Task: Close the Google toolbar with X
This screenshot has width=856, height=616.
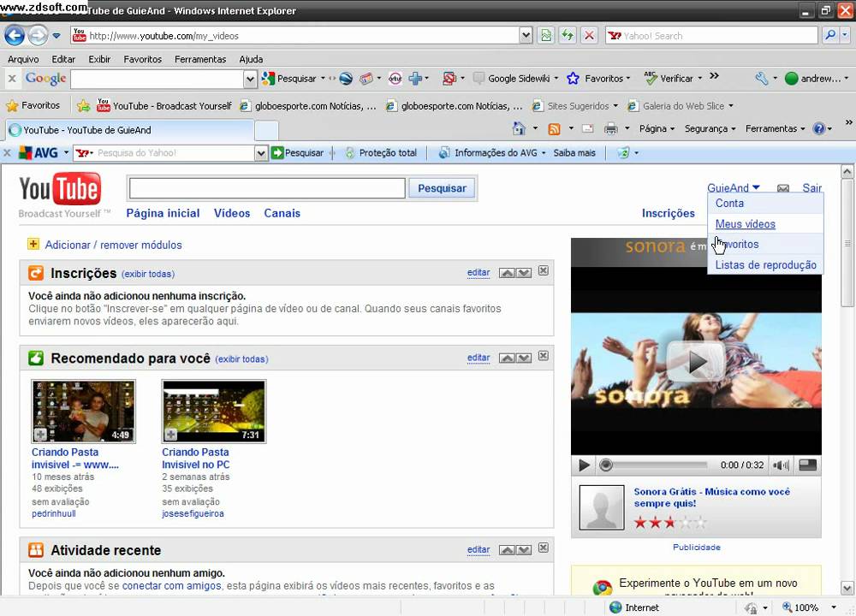Action: [x=11, y=79]
